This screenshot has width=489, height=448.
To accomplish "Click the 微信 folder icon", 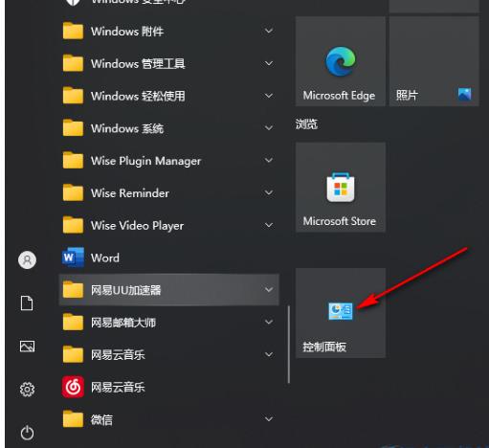I will click(x=73, y=419).
